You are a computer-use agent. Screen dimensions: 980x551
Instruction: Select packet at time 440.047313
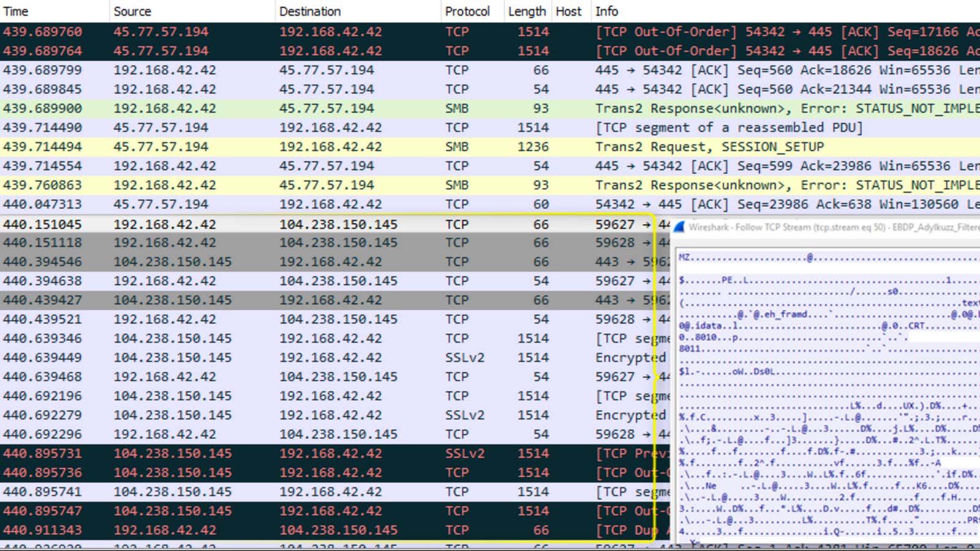pyautogui.click(x=490, y=204)
